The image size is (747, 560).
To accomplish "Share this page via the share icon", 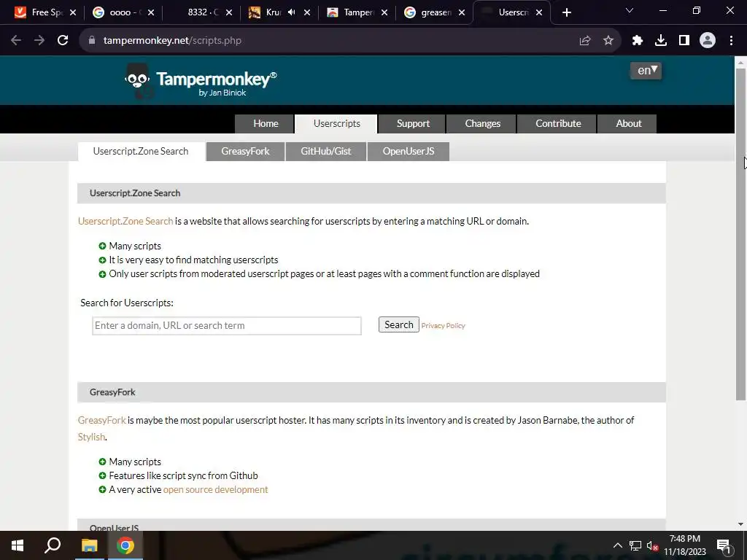I will coord(585,41).
